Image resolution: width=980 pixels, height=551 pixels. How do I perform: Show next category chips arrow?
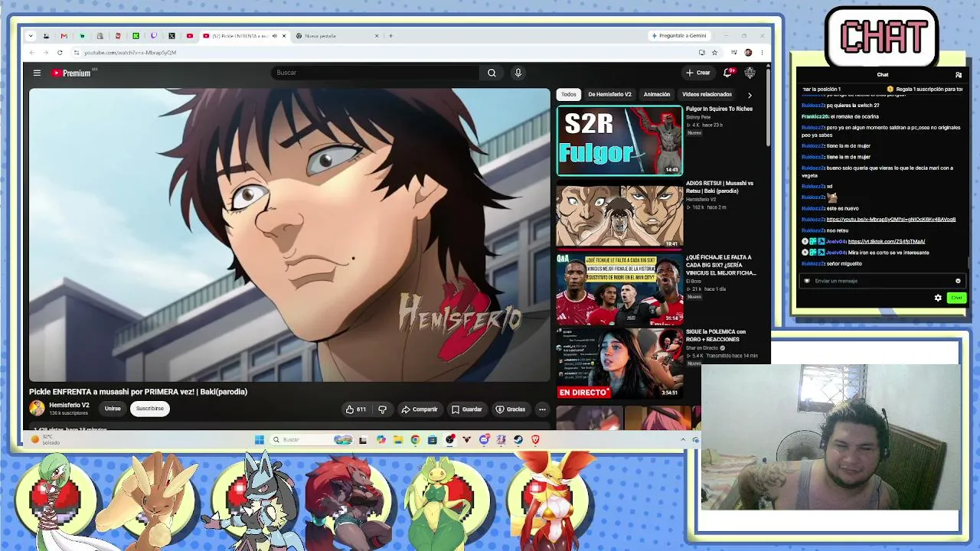[750, 95]
